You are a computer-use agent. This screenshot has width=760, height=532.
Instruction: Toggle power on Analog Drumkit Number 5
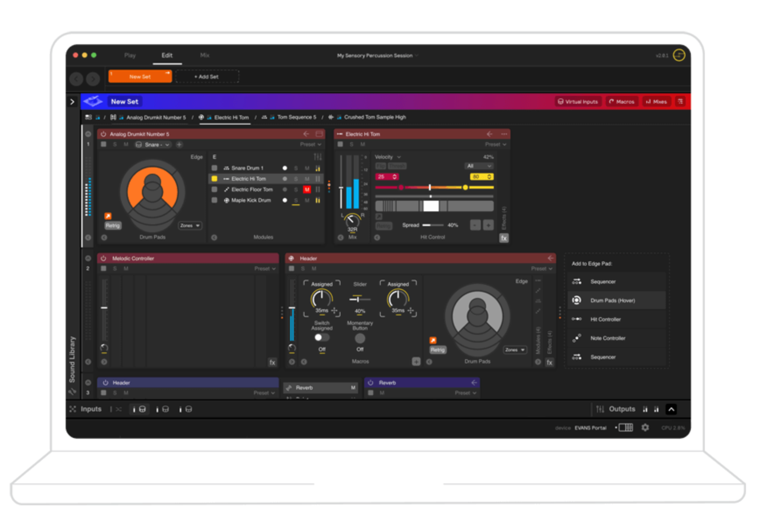pyautogui.click(x=104, y=134)
